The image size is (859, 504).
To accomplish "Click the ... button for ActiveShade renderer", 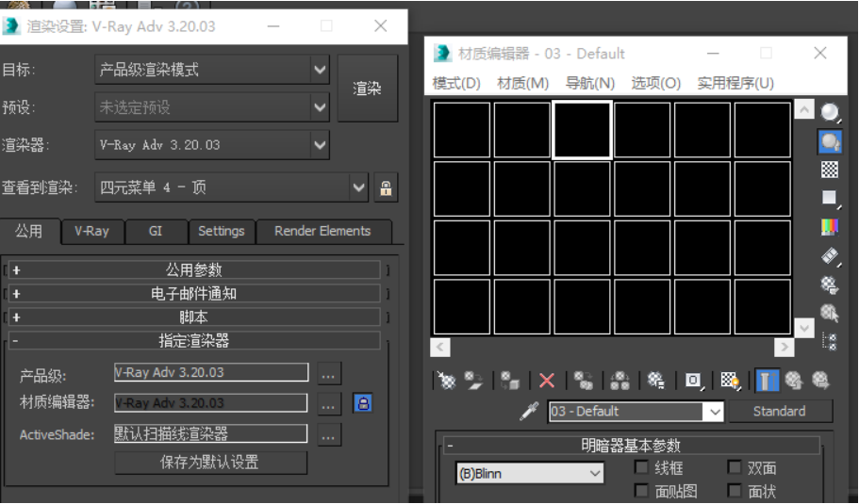I will coord(329,435).
